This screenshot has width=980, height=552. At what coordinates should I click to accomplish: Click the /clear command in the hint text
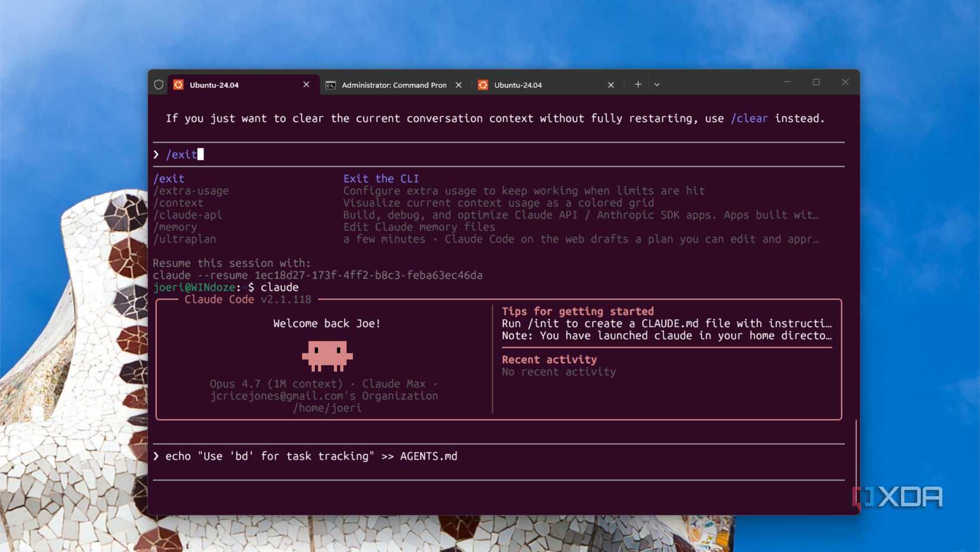point(749,118)
